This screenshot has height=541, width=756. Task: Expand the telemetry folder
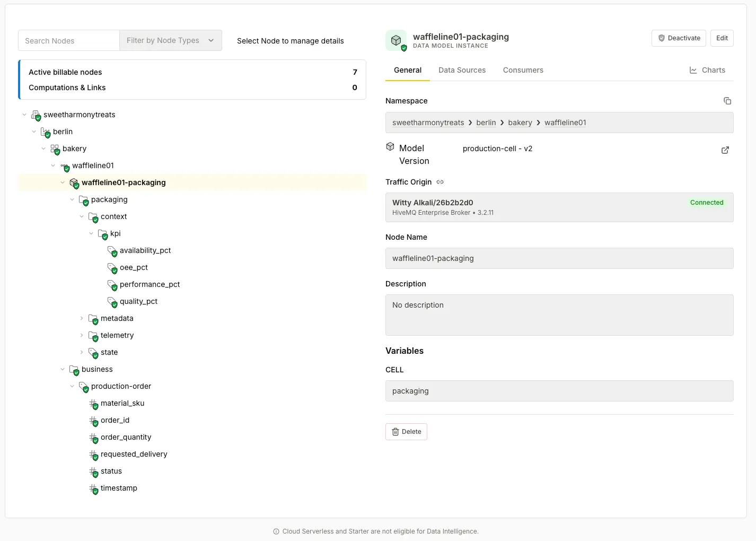tap(82, 335)
